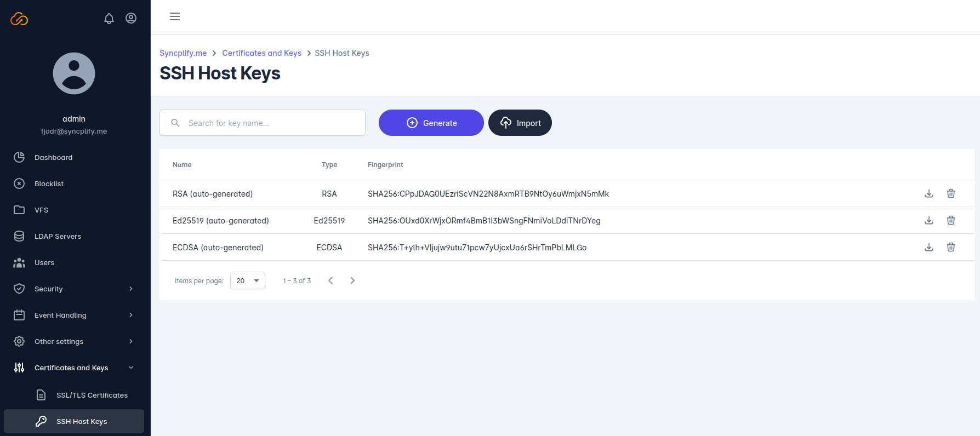Toggle the hamburger menu

(175, 16)
